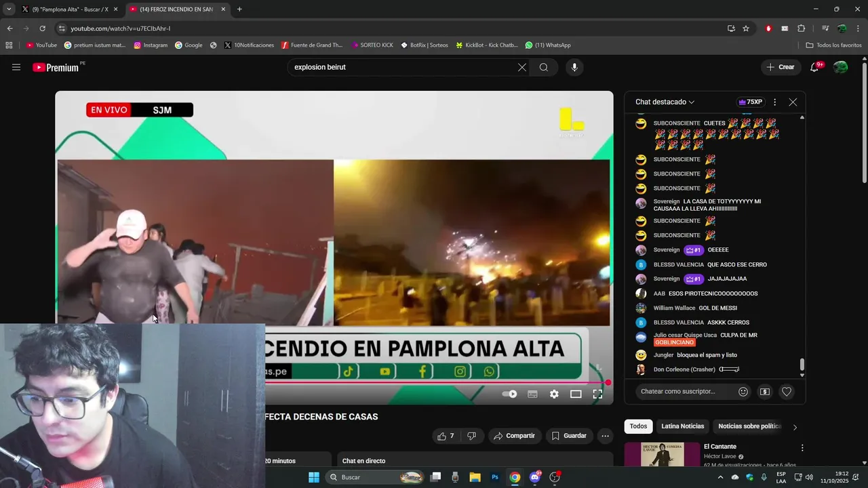Image resolution: width=868 pixels, height=488 pixels.
Task: Clear the search box with the X
Action: pos(522,67)
